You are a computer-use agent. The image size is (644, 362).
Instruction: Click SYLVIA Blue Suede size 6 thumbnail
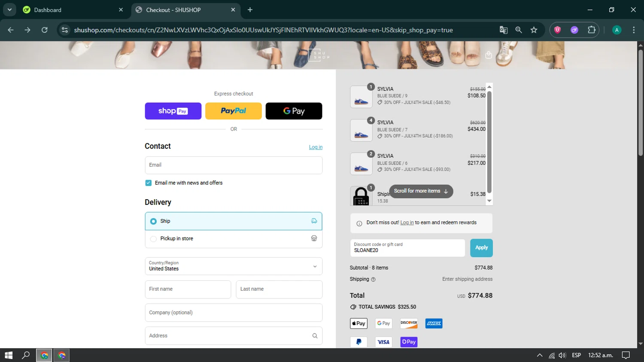[361, 164]
